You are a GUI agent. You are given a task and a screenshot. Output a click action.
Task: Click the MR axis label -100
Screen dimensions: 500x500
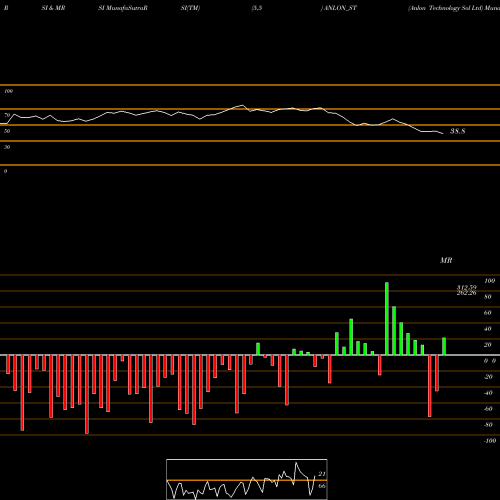pos(490,441)
